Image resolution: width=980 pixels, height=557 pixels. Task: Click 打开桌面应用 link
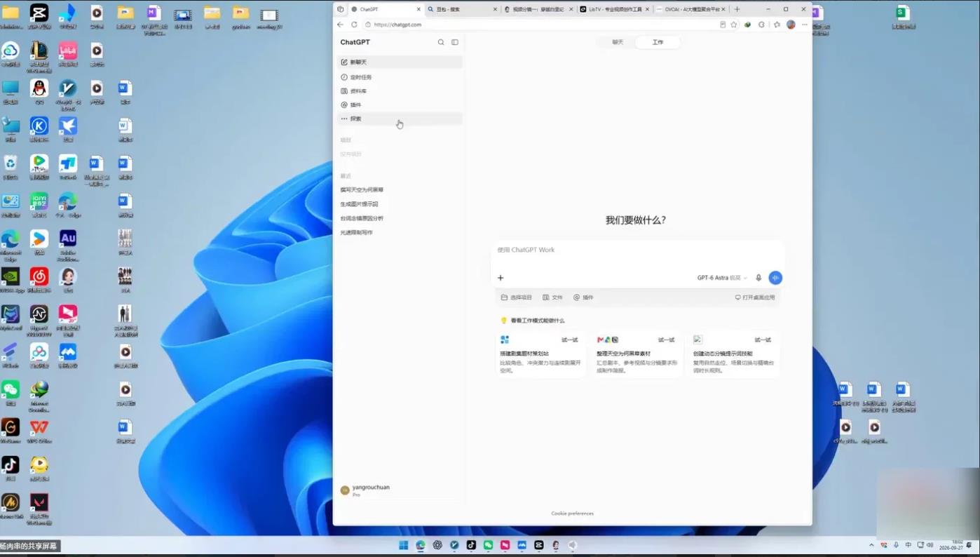(755, 297)
